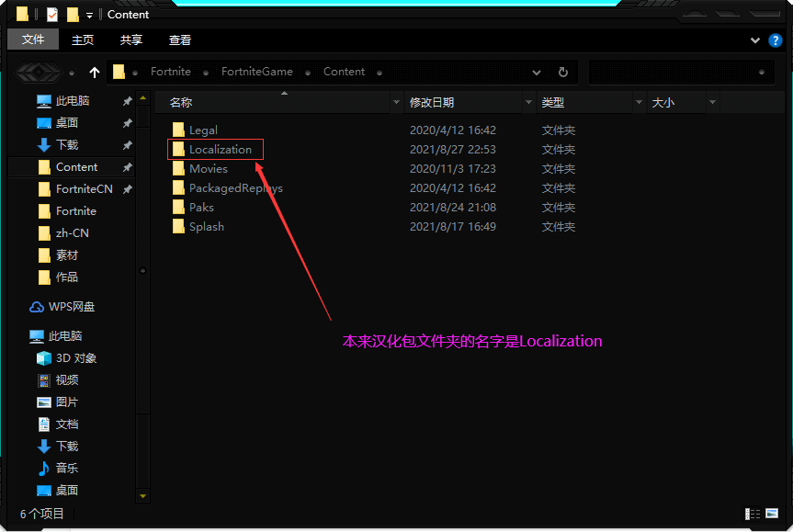Click the properties checkmark icon in title bar
The width and height of the screenshot is (793, 532).
pos(52,14)
